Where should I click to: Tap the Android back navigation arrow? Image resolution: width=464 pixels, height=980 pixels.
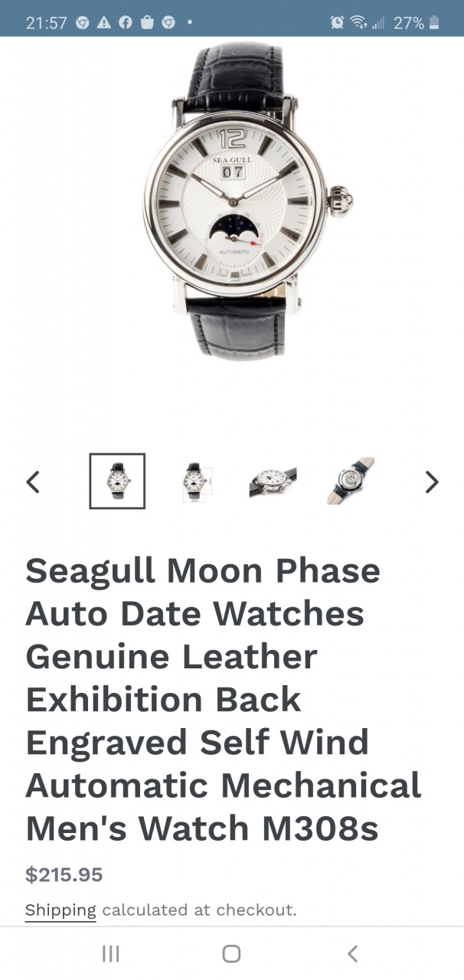[352, 953]
